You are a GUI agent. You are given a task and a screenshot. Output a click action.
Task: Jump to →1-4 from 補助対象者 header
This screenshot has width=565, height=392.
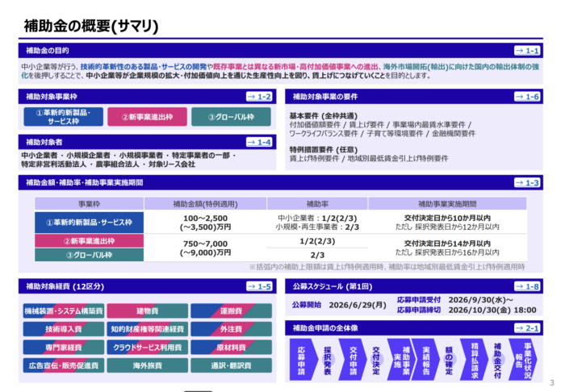point(259,142)
